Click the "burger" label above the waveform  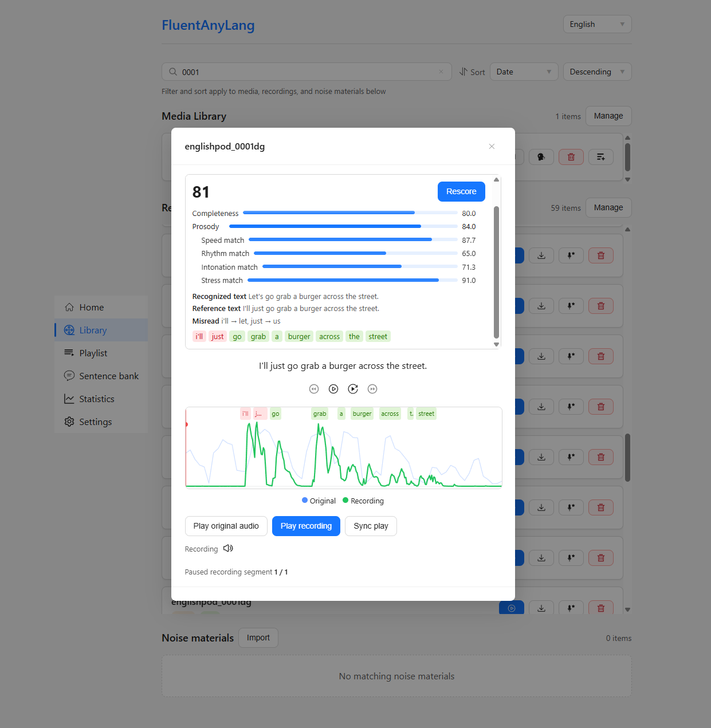point(362,414)
